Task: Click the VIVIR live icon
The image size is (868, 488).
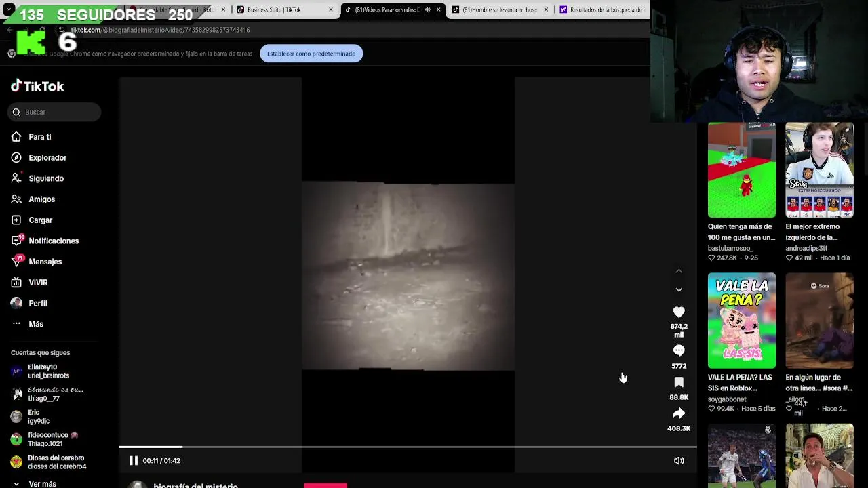Action: (16, 282)
